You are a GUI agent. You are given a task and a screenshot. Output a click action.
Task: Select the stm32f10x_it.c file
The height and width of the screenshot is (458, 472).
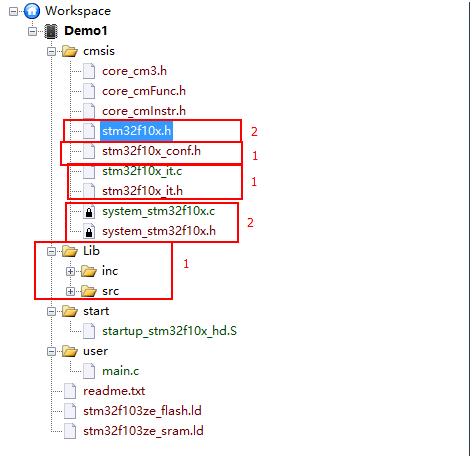tap(142, 171)
